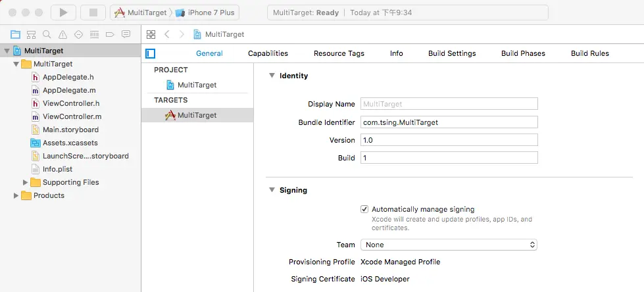644x292 pixels.
Task: Collapse the MultiTarget group folder
Action: (x=16, y=64)
